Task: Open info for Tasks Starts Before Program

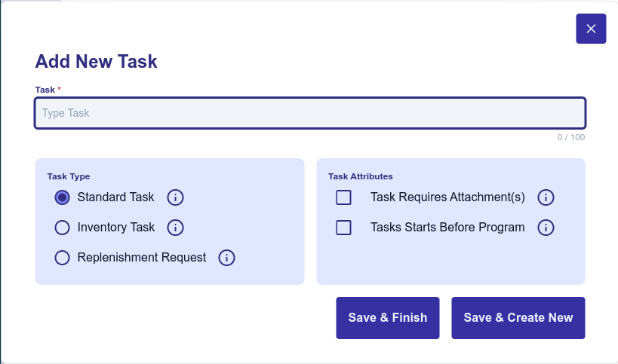Action: point(546,228)
